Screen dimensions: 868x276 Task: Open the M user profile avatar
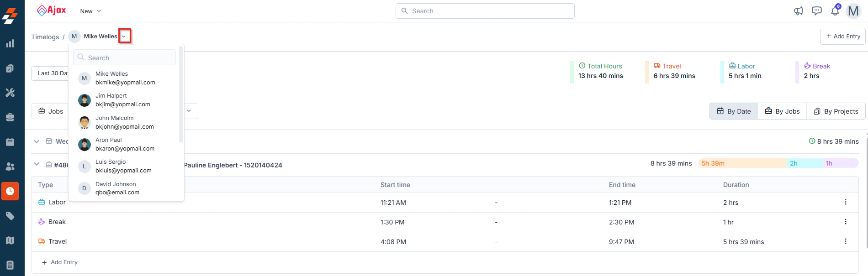point(853,11)
